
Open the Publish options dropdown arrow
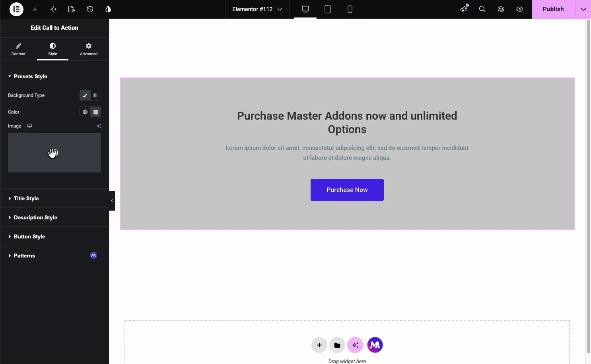(583, 9)
